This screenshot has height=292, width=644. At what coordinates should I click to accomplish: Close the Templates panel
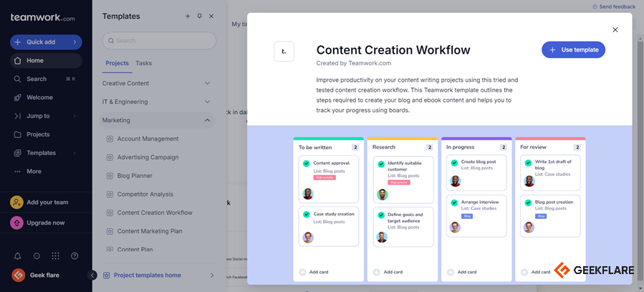coord(211,16)
